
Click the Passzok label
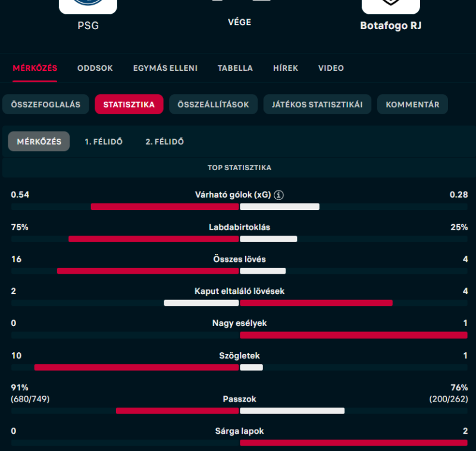point(239,399)
